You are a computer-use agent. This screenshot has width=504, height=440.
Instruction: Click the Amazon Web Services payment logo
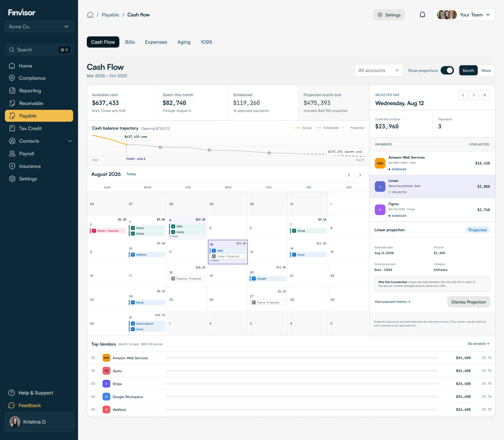click(380, 163)
